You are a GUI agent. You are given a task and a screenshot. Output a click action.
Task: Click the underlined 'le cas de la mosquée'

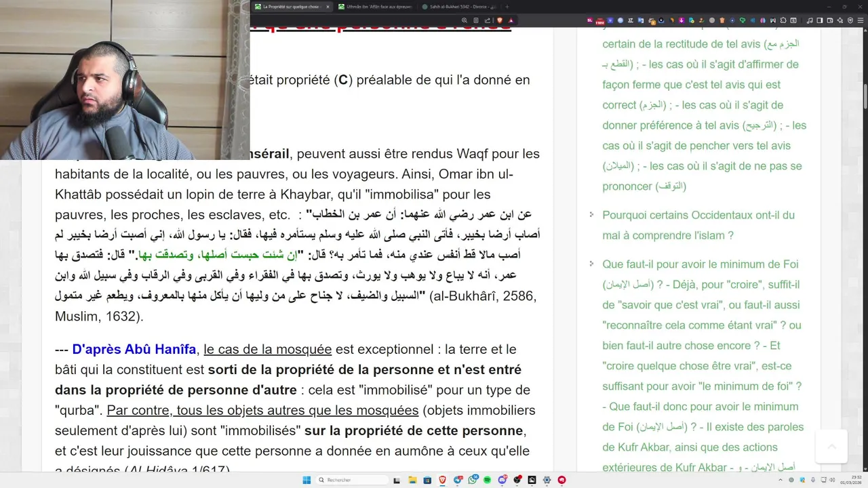point(267,350)
